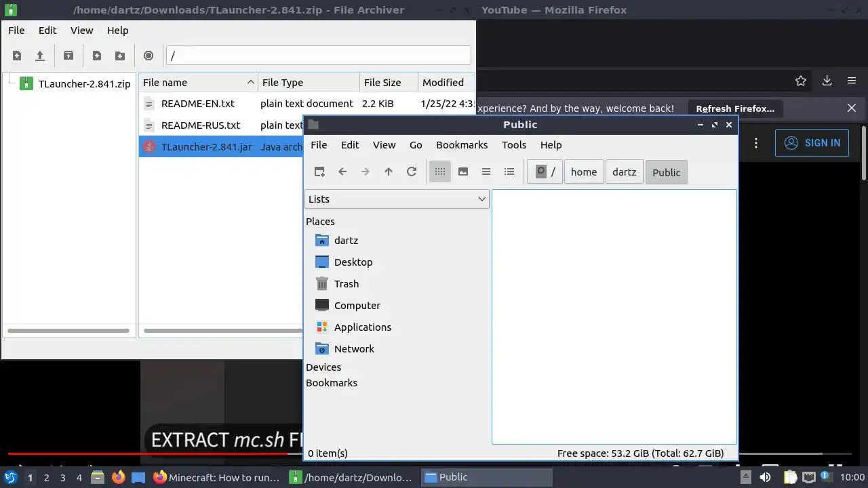
Task: Bookmark page with the star icon
Action: pyautogui.click(x=801, y=81)
